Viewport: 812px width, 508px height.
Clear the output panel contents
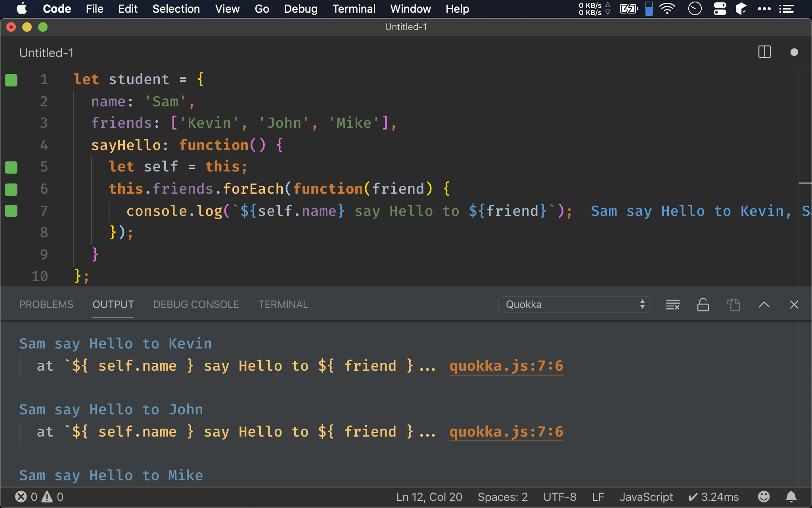click(x=672, y=304)
